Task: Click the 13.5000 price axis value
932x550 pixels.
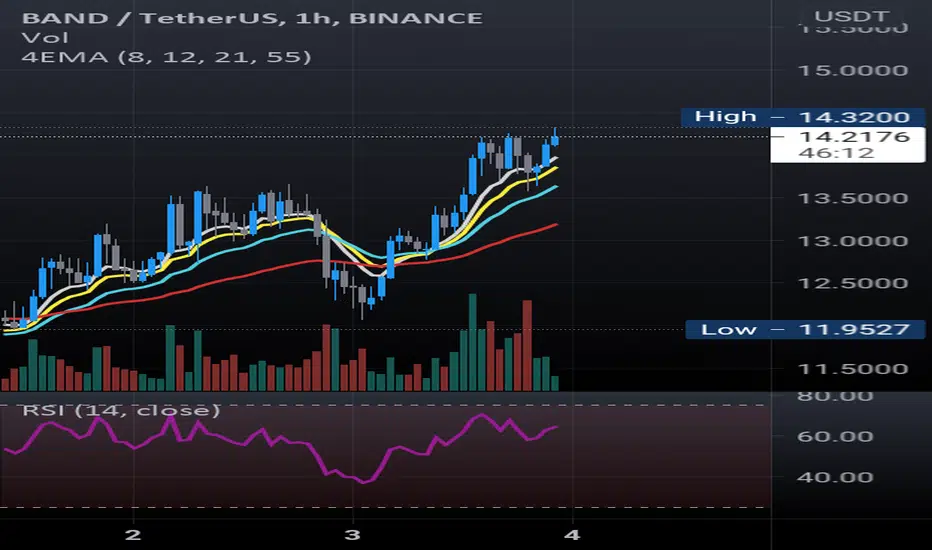Action: pyautogui.click(x=853, y=198)
